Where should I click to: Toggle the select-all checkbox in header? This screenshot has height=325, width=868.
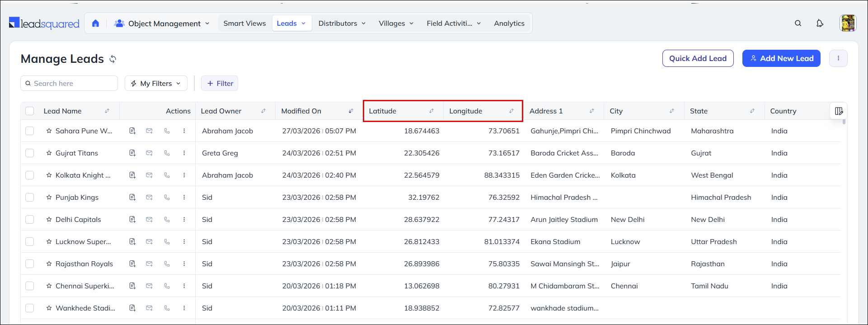(30, 111)
